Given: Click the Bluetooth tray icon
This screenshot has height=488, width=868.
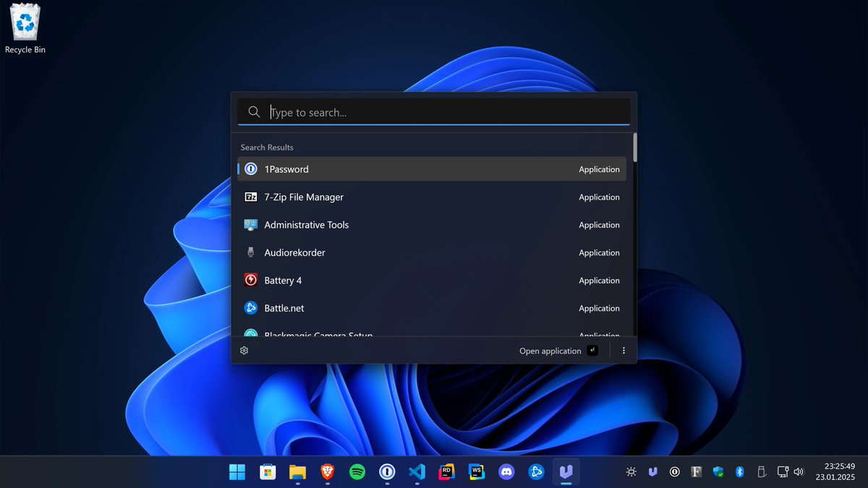Looking at the screenshot, I should click(740, 472).
